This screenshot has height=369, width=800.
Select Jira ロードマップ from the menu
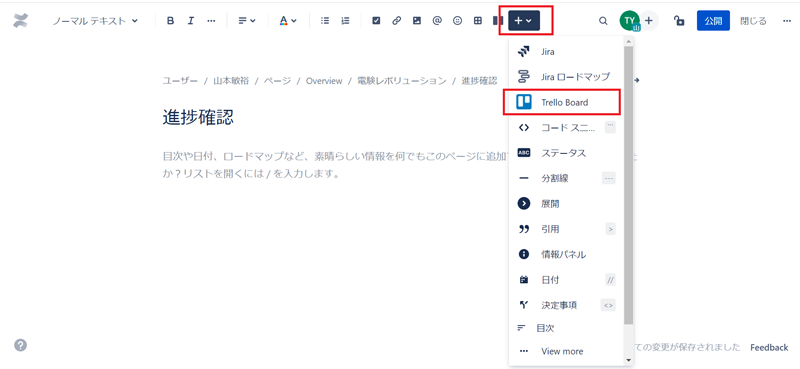[x=566, y=77]
